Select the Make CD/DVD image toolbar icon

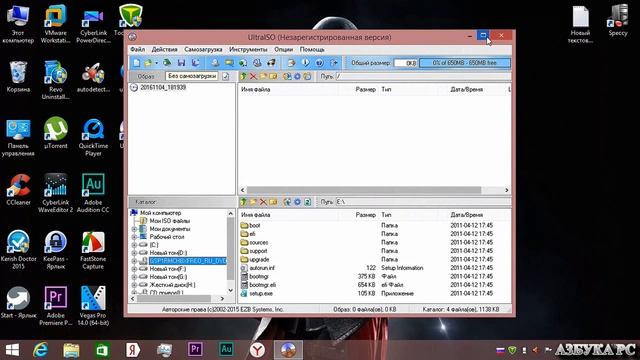(215, 63)
